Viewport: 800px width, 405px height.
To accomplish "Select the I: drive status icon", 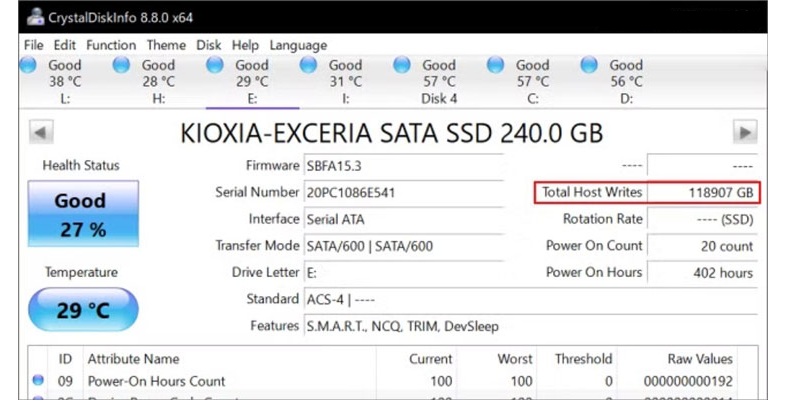I will click(308, 65).
